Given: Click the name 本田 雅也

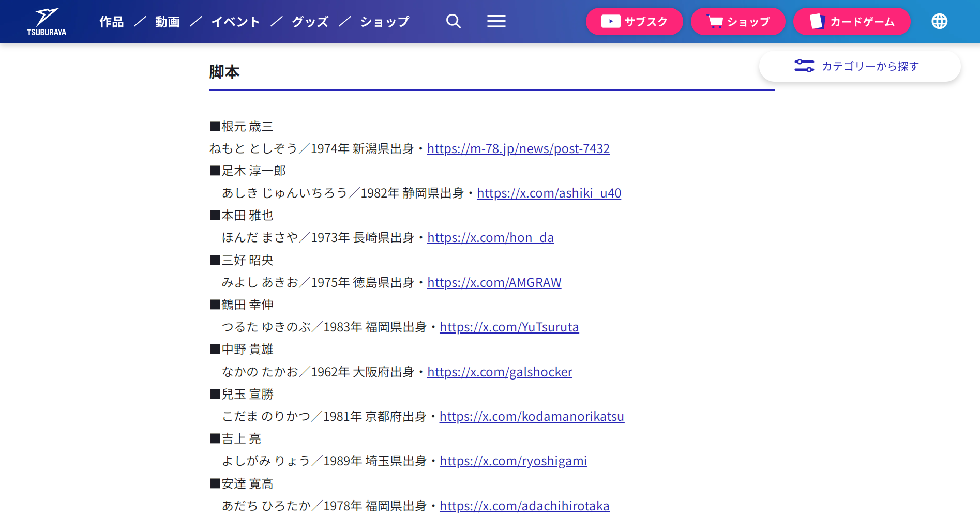Looking at the screenshot, I should coord(247,216).
